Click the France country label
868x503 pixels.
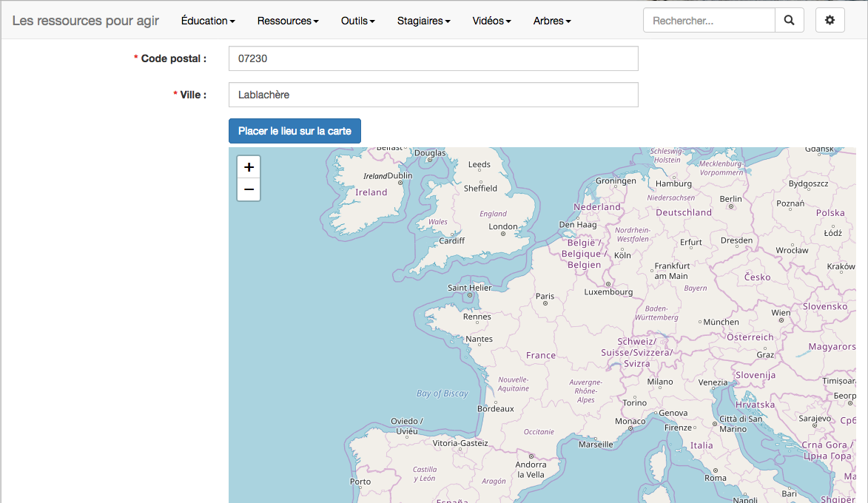(541, 355)
